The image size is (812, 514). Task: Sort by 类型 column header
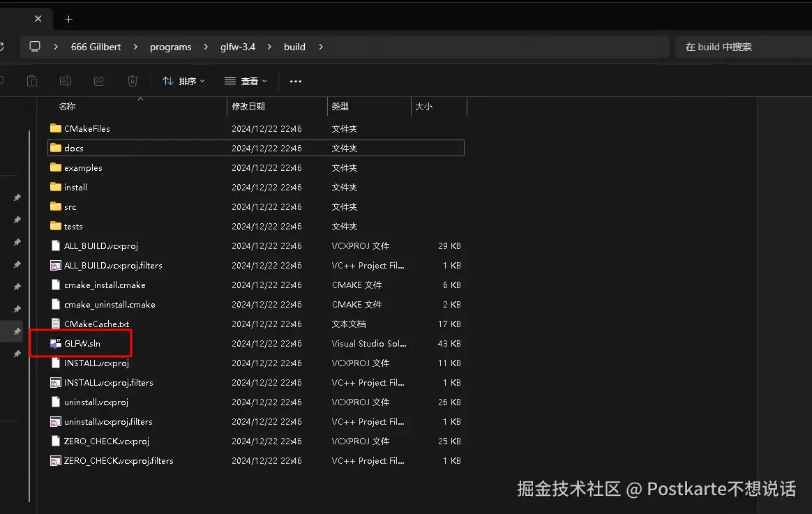[x=369, y=106]
